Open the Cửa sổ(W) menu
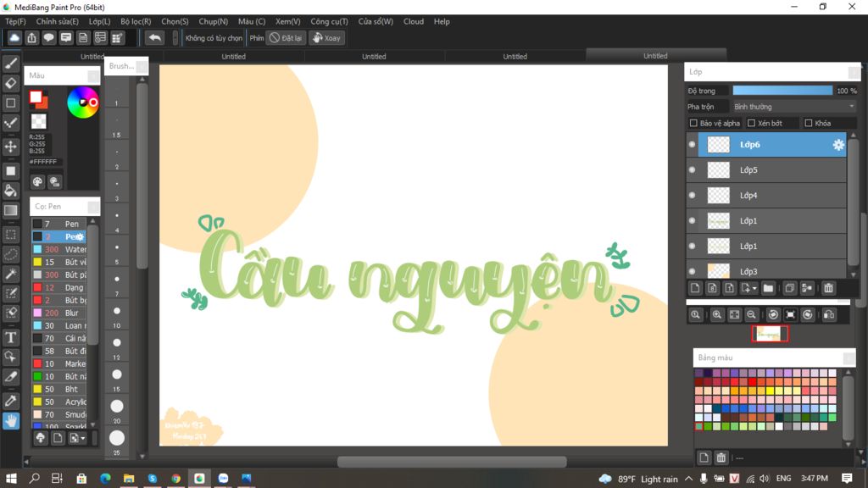868x488 pixels. (376, 21)
